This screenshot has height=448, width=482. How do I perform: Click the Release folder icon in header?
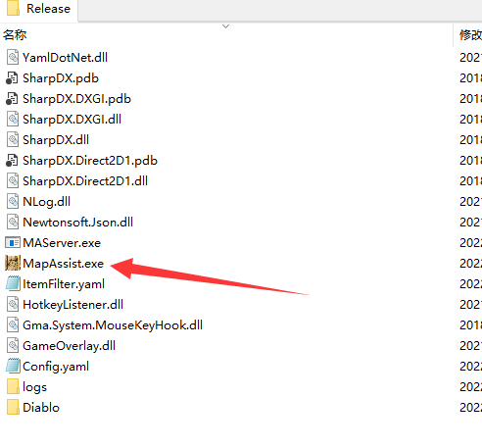point(13,8)
